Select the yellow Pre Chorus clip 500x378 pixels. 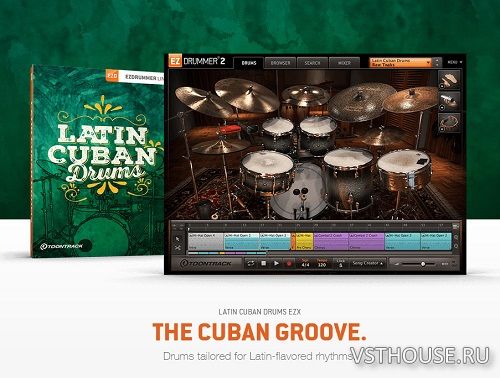305,241
